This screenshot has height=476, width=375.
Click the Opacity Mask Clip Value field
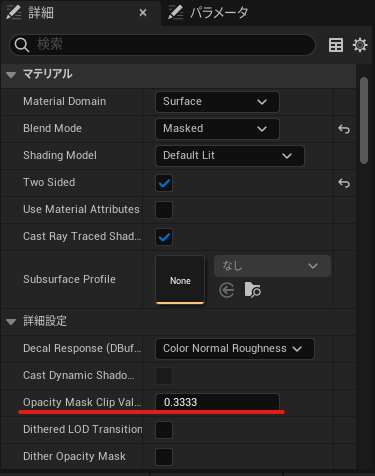(217, 402)
